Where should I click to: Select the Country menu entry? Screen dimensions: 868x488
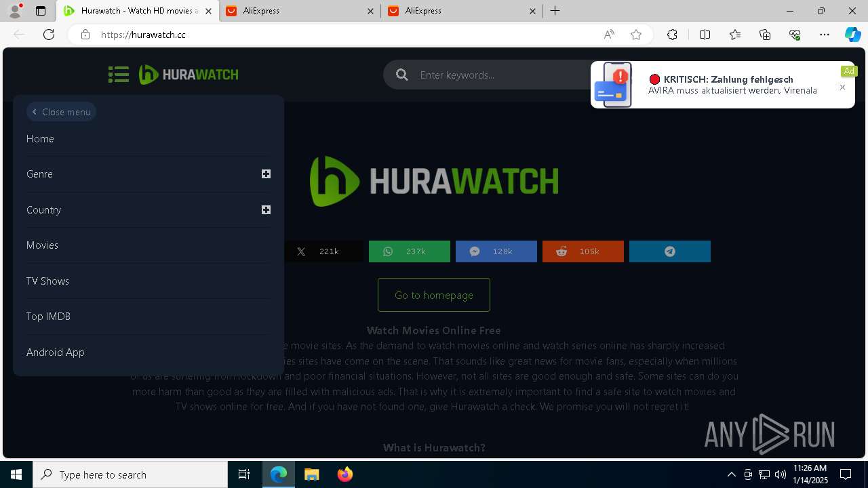(x=43, y=209)
